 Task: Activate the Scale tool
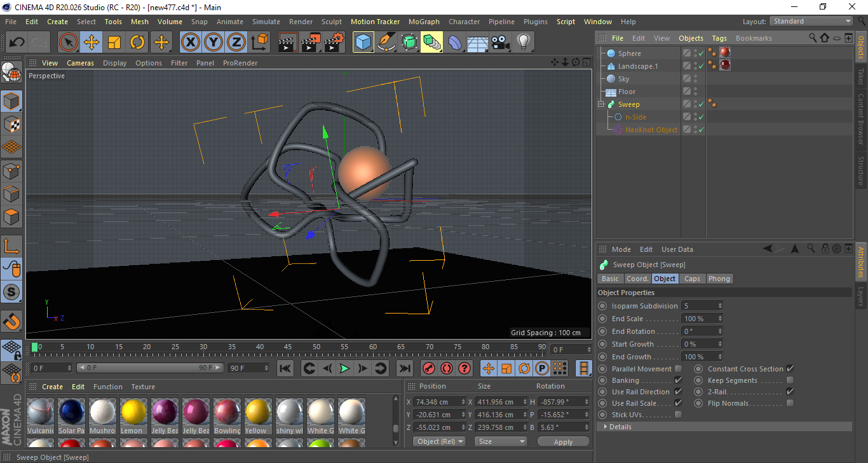click(114, 43)
